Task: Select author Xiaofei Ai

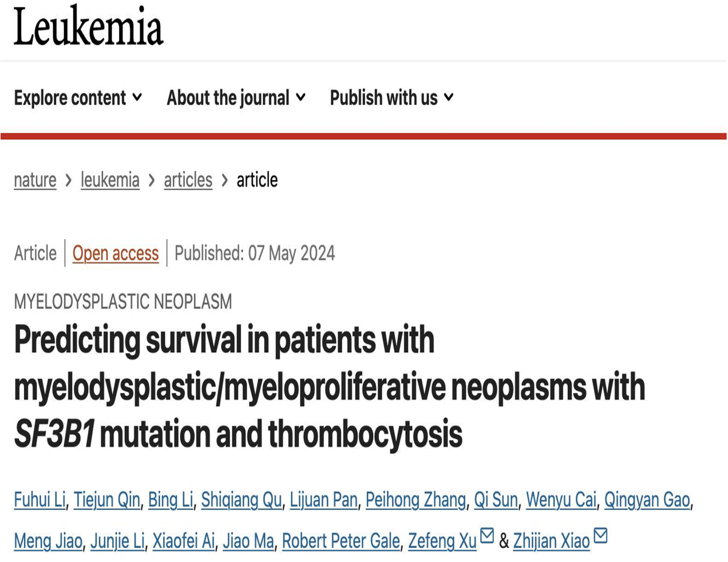Action: tap(184, 541)
